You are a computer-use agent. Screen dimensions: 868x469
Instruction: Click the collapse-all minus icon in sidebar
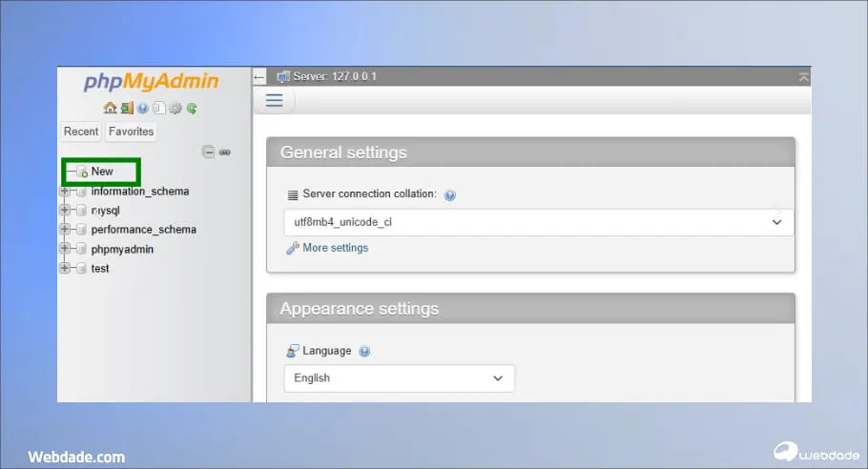[x=208, y=152]
